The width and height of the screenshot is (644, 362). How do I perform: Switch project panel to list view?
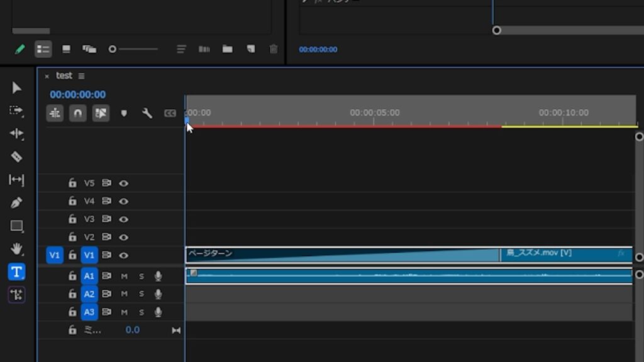point(43,49)
